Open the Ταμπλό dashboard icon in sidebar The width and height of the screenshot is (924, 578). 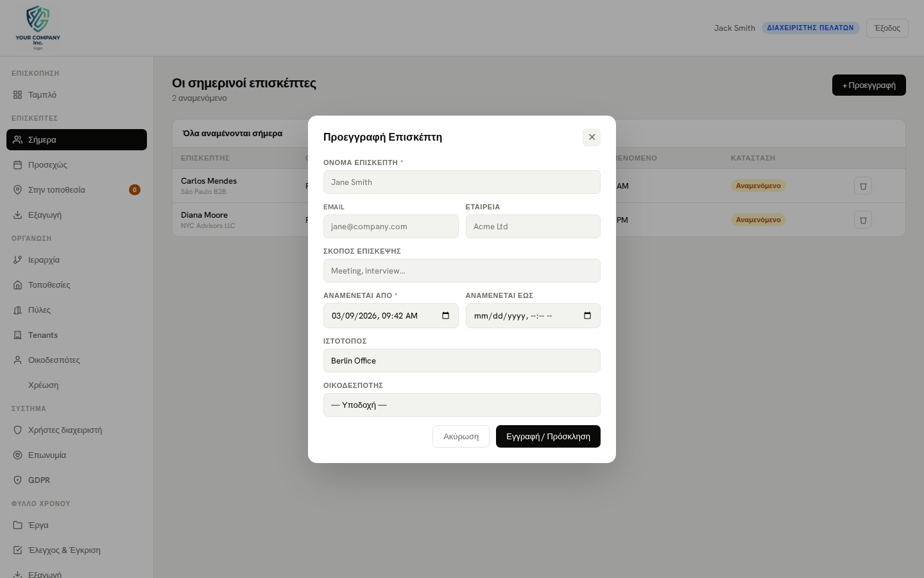tap(17, 94)
